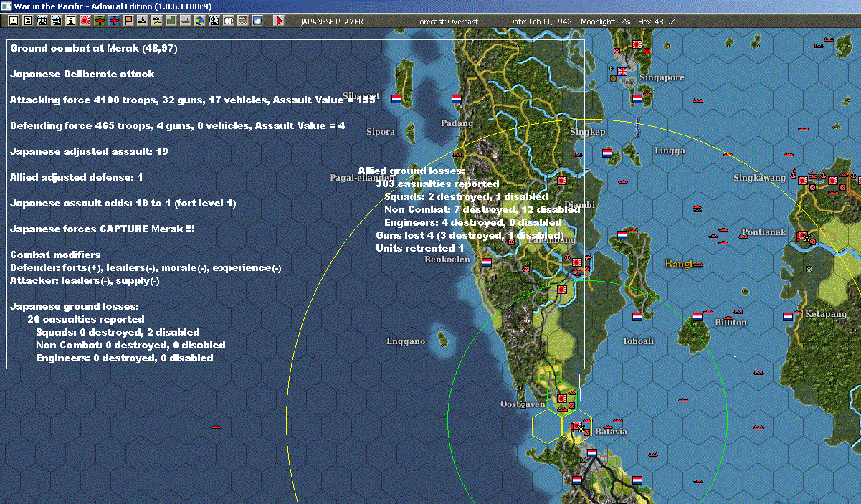Click the Ketapang map label
Viewport: 861px width, 504px height.
(x=826, y=314)
